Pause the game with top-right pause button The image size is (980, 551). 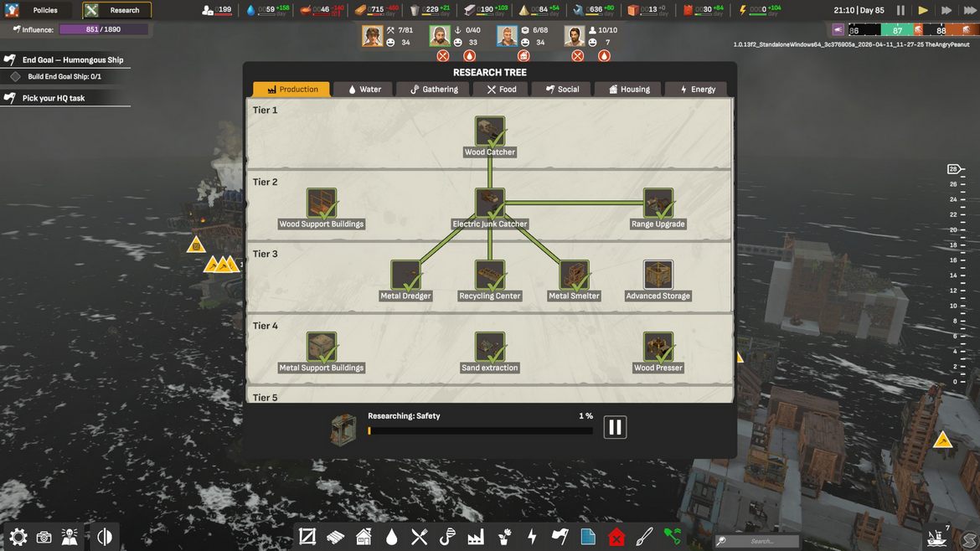(x=901, y=10)
